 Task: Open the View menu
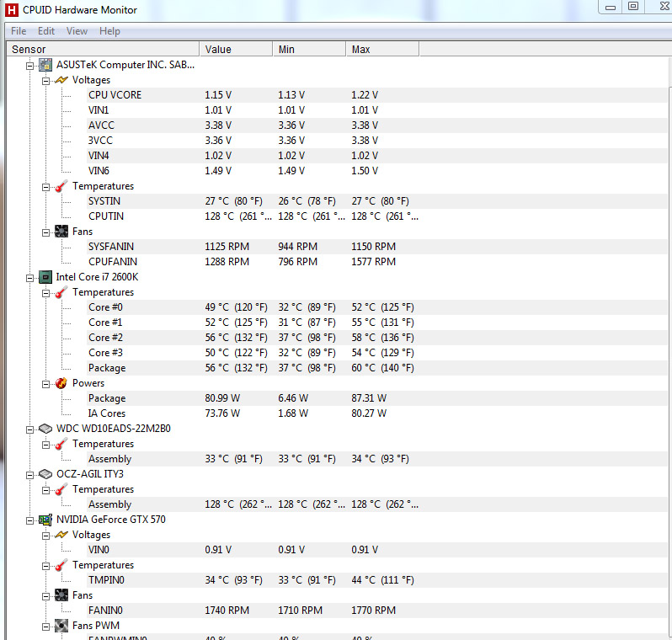pos(77,31)
